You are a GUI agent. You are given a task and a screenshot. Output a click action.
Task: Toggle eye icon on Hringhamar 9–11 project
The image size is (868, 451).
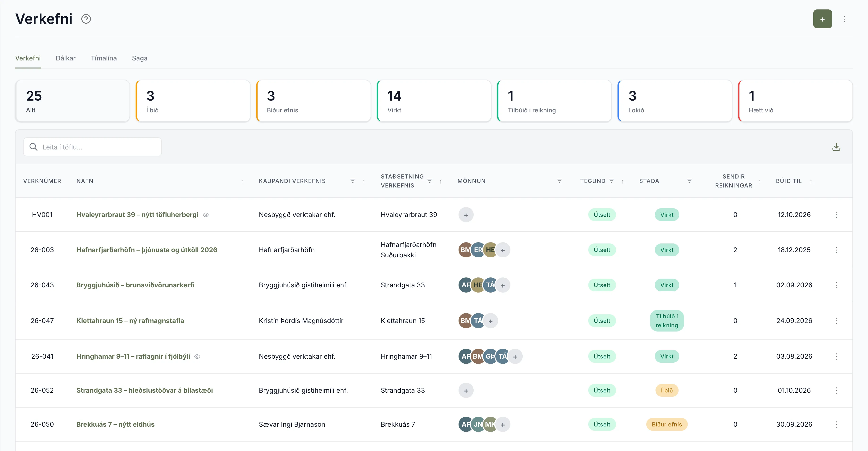pyautogui.click(x=197, y=357)
